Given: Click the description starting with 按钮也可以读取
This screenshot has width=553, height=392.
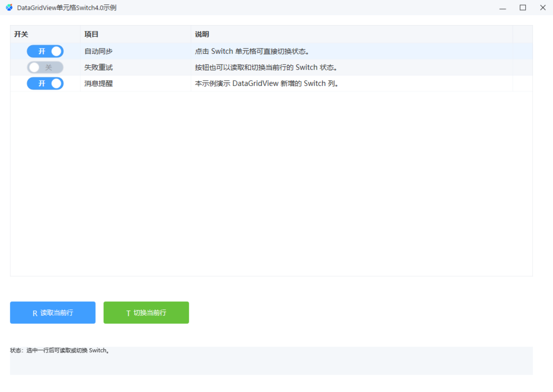Looking at the screenshot, I should [352, 67].
